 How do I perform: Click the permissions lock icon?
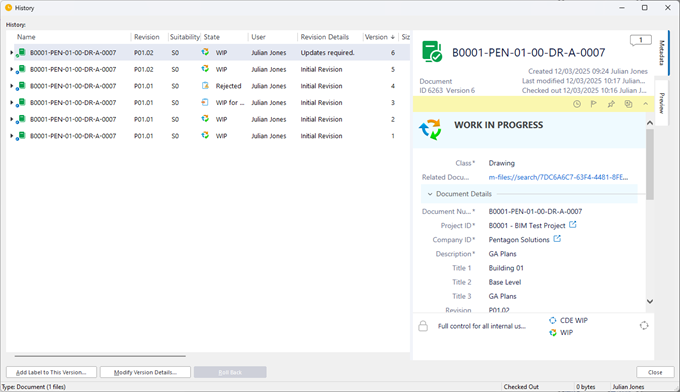423,326
